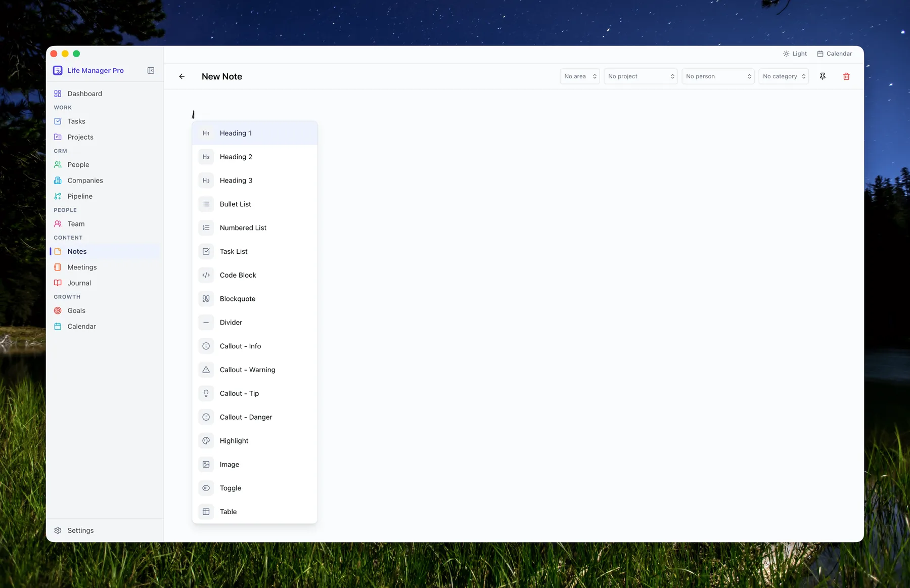Image resolution: width=910 pixels, height=588 pixels.
Task: Open the Notes section in sidebar
Action: (105, 252)
